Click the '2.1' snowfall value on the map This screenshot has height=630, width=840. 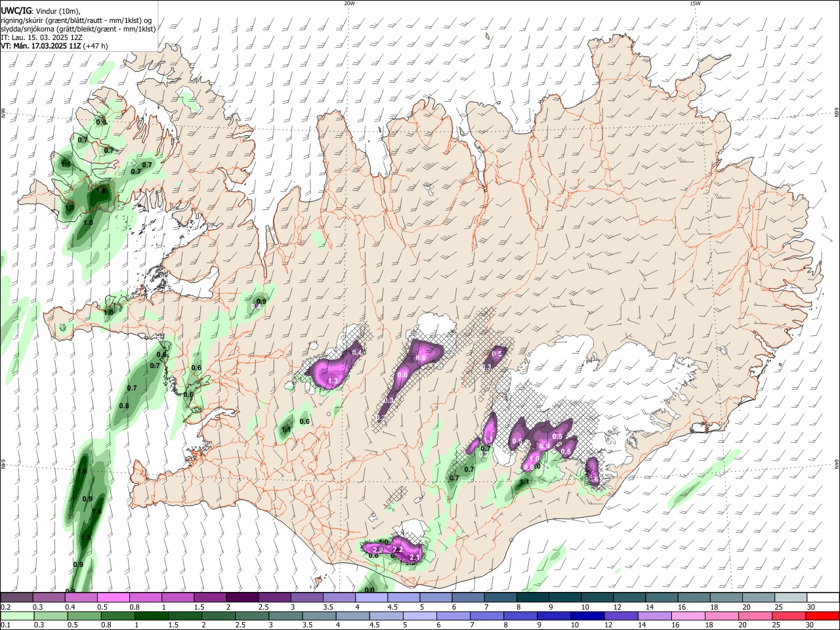pyautogui.click(x=413, y=558)
